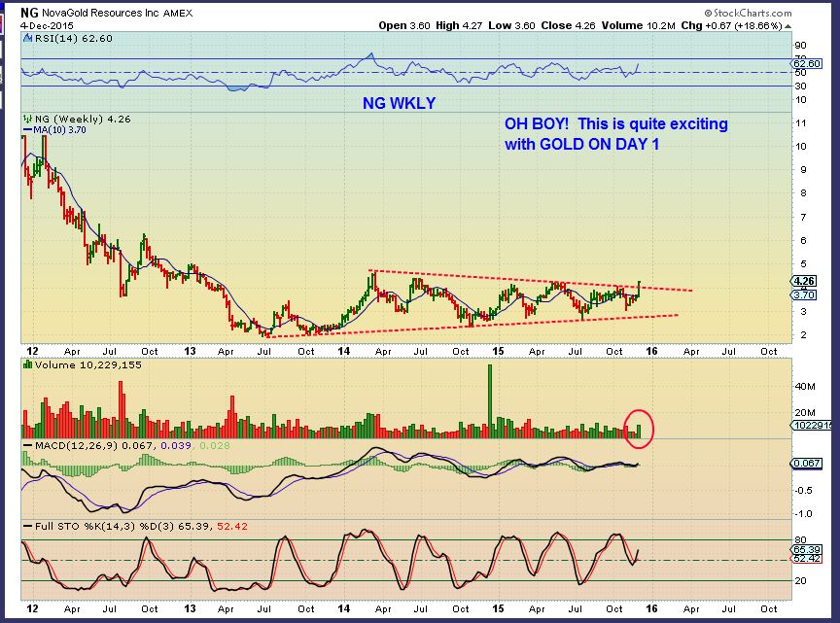Viewport: 840px width, 623px height.
Task: Click the 'Close 4.26' value in header
Action: (568, 25)
